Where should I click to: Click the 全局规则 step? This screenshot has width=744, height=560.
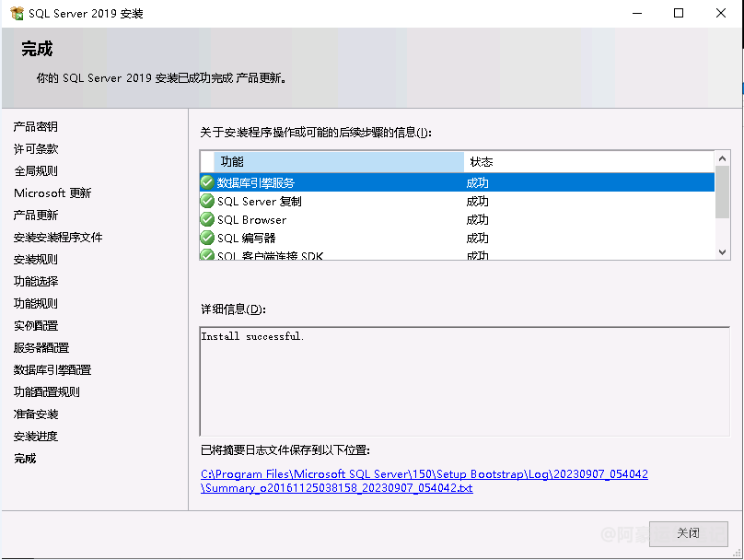36,170
